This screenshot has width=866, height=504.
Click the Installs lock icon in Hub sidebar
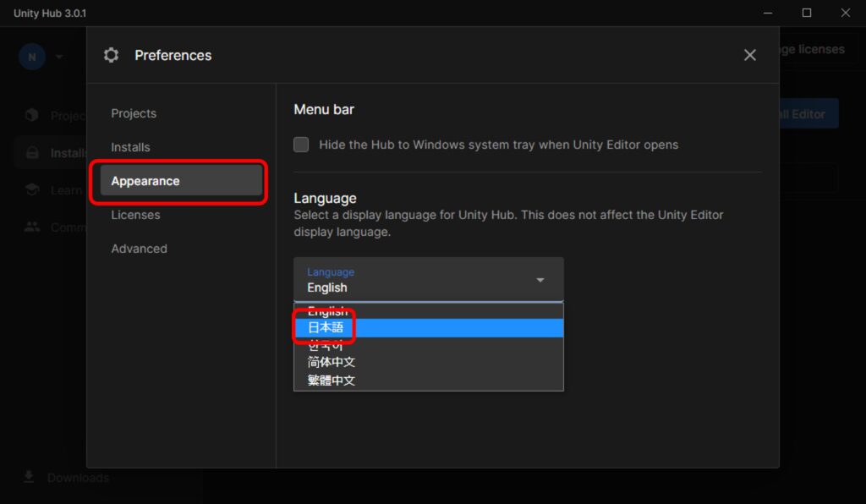tap(33, 152)
